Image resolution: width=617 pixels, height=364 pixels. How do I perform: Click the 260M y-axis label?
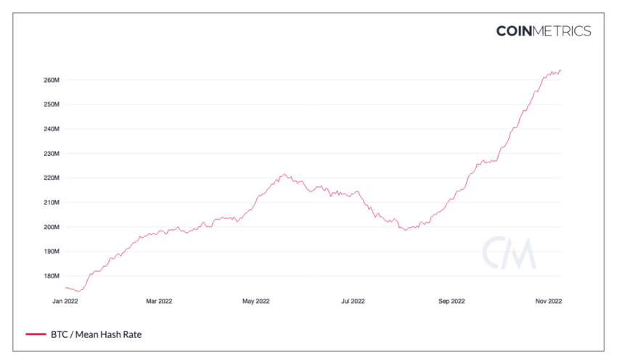click(x=51, y=80)
